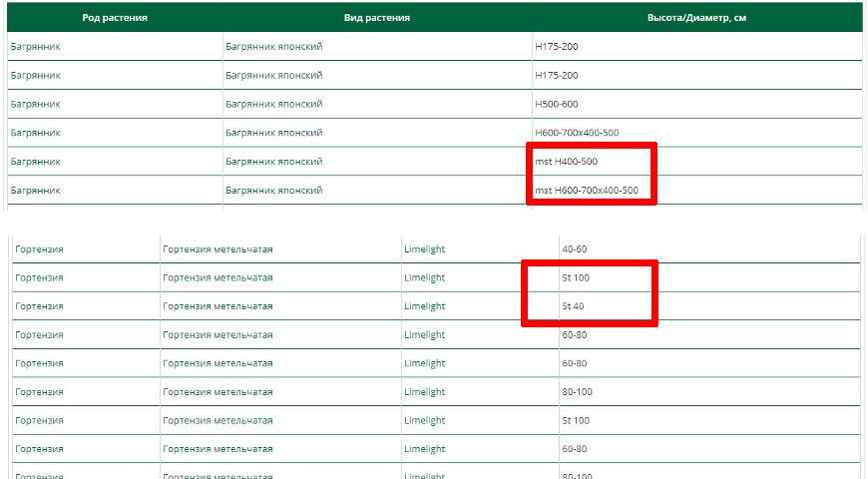
Task: Click 'Гортензия метельчатая' in the St 40 row
Action: coord(217,306)
